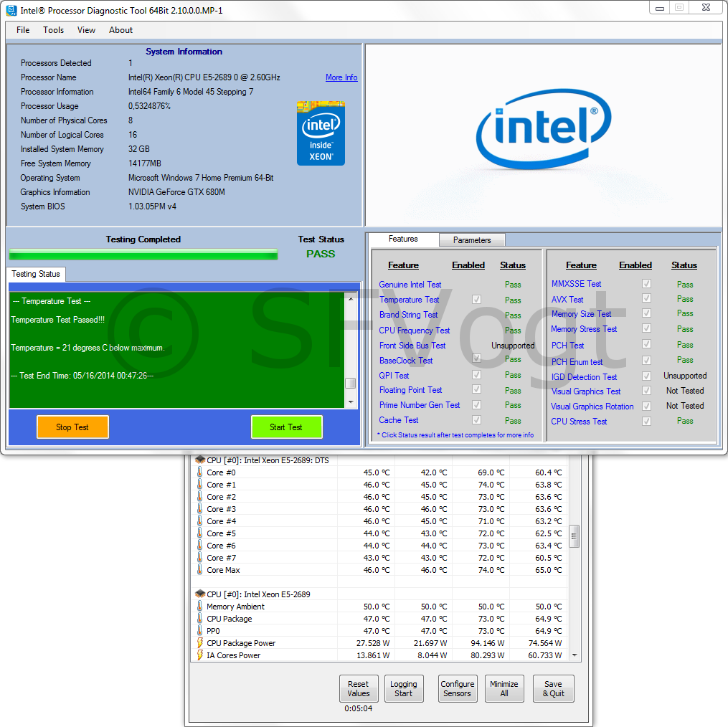The image size is (728, 727).
Task: Click the orange Stop Test button
Action: point(72,427)
